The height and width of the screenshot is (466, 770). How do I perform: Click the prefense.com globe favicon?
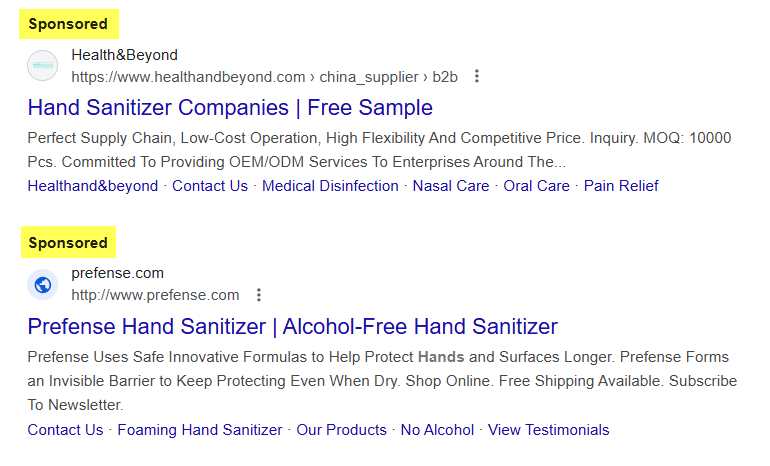[x=42, y=285]
